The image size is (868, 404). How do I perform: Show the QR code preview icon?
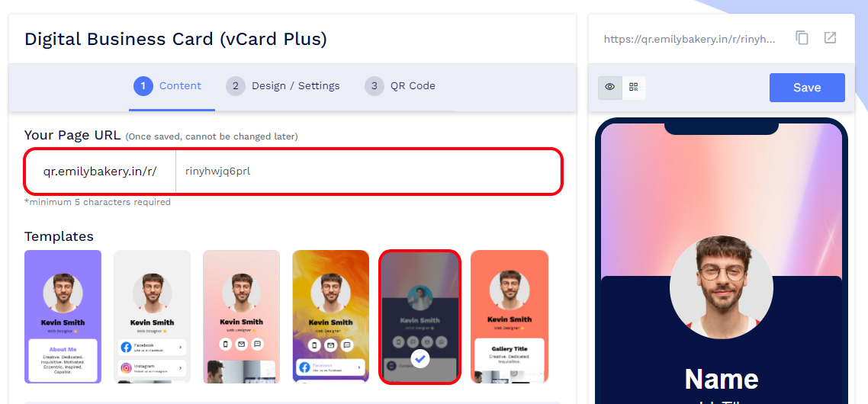point(634,87)
